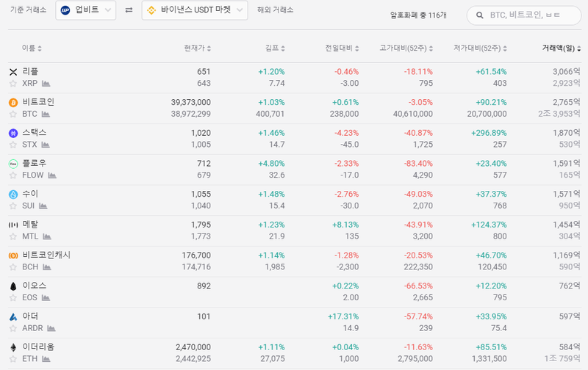Expand the 바이낸스 USDT 마켓 dropdown
This screenshot has height=370, width=588.
[195, 10]
